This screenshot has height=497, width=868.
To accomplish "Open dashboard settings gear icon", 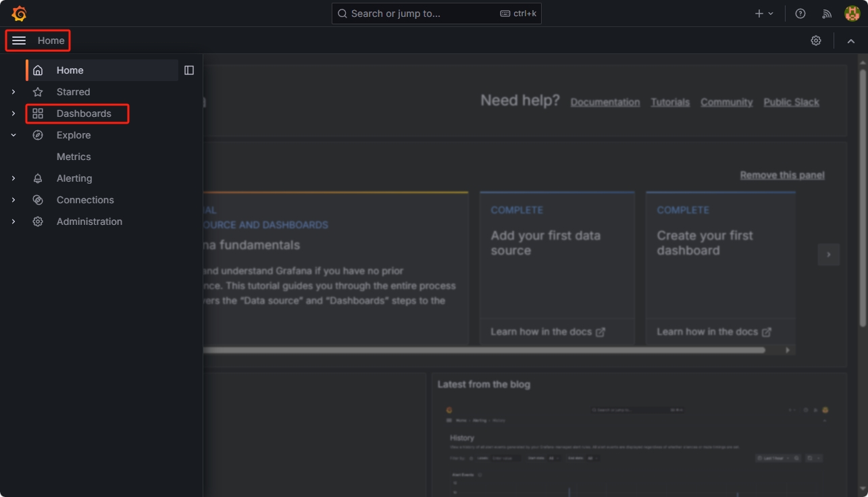I will 816,41.
